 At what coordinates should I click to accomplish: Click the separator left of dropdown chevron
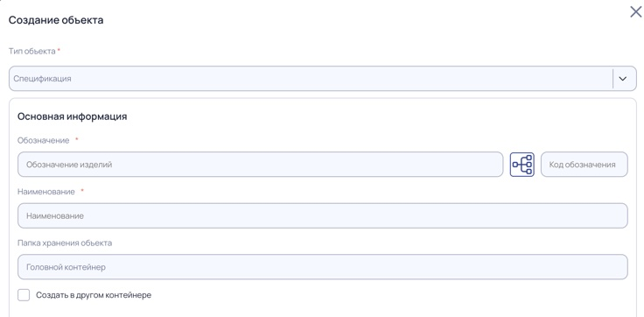pyautogui.click(x=612, y=79)
